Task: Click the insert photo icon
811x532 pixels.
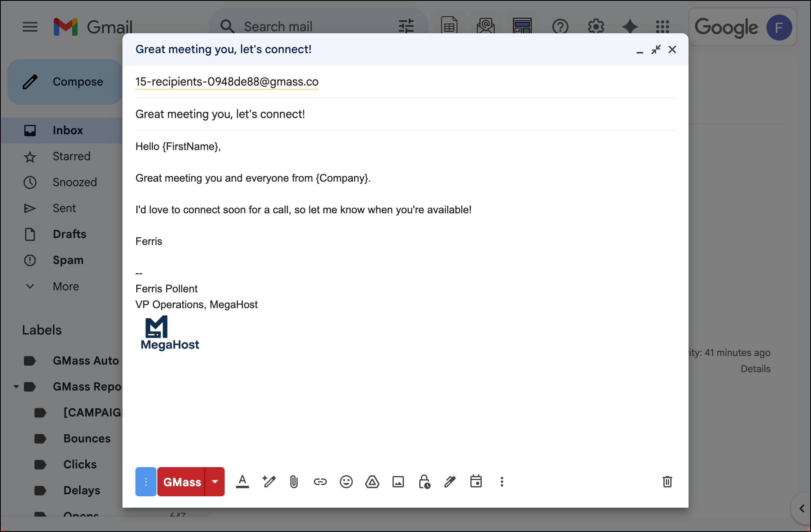Action: 398,482
